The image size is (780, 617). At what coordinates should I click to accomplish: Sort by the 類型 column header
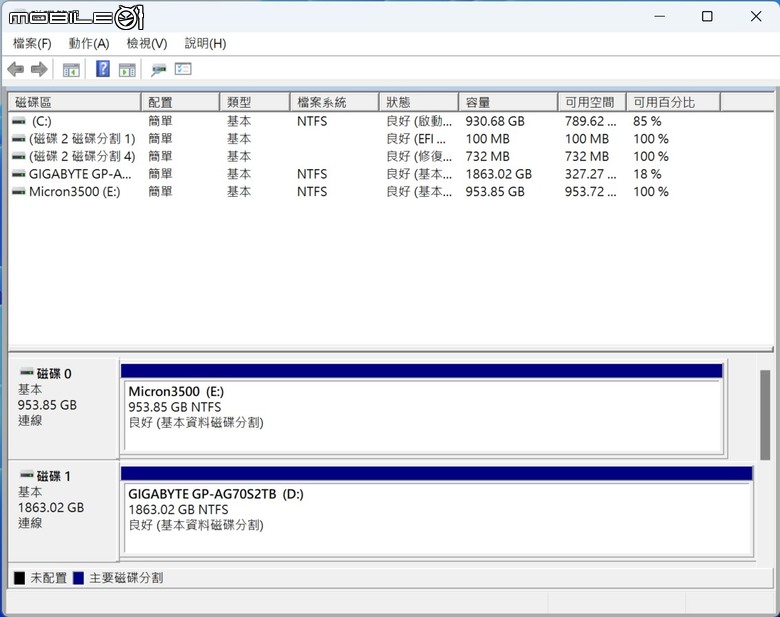click(255, 102)
